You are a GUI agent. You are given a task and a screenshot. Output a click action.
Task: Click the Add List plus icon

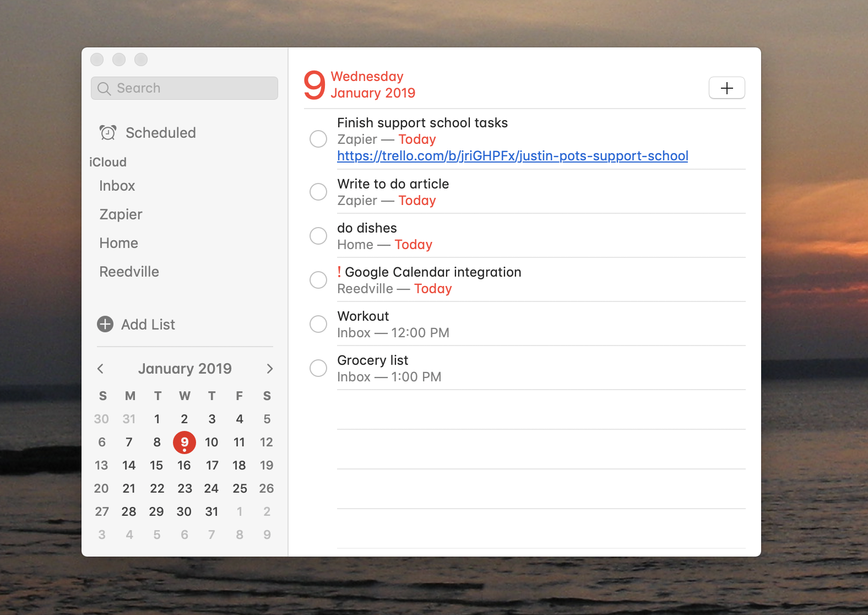[x=105, y=324]
